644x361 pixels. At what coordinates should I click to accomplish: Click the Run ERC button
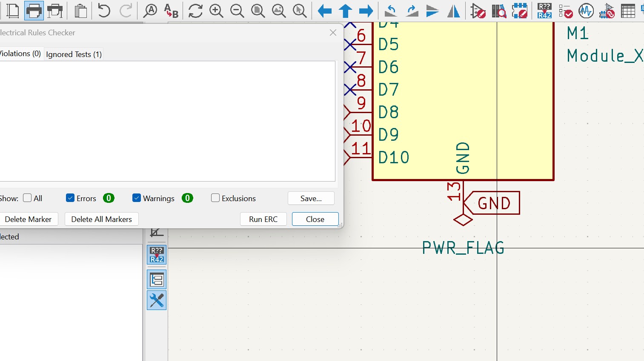(x=263, y=219)
